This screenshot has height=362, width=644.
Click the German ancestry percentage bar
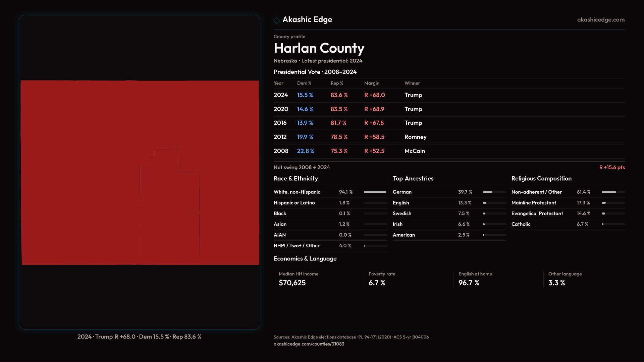coord(494,192)
